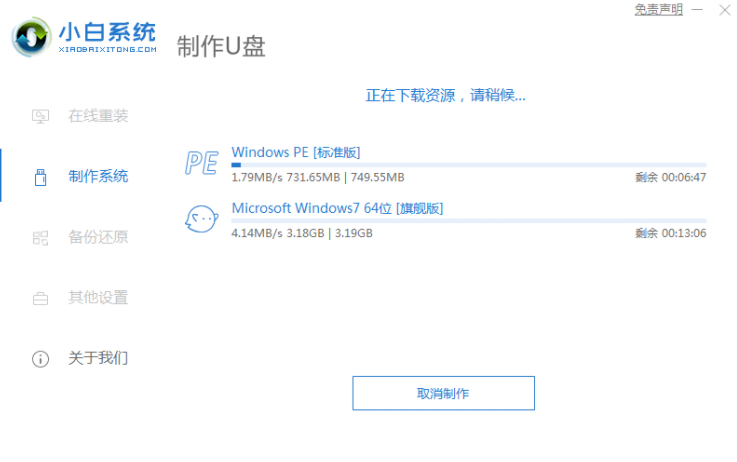Click the 其他设置 briefcase icon

40,298
